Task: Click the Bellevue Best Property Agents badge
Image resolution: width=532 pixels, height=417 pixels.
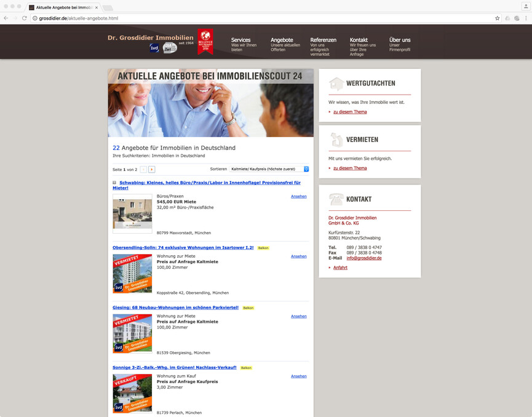Action: coord(205,42)
